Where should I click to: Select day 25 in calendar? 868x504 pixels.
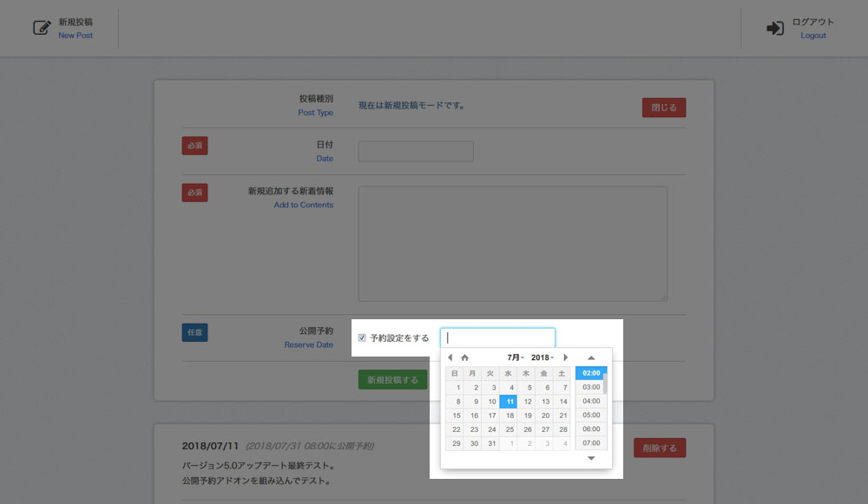pyautogui.click(x=508, y=429)
